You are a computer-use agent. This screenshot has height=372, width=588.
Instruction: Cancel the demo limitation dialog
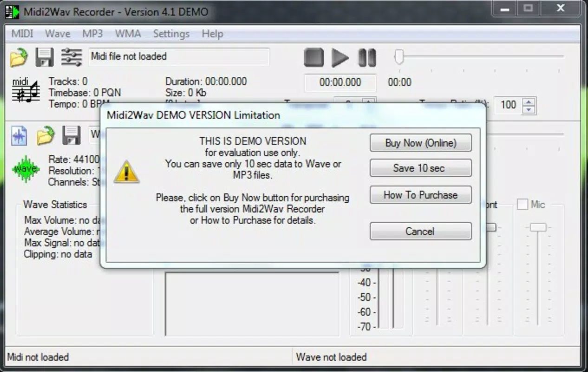[x=420, y=231]
